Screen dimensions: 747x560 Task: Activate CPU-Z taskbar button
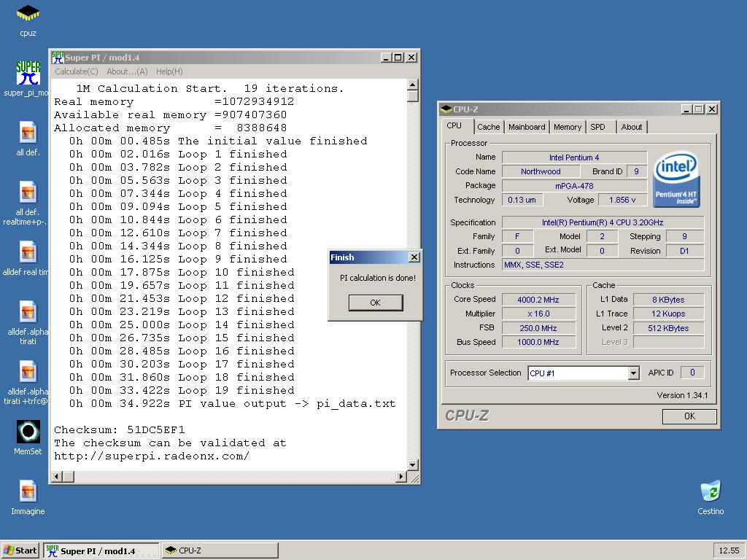pyautogui.click(x=220, y=551)
